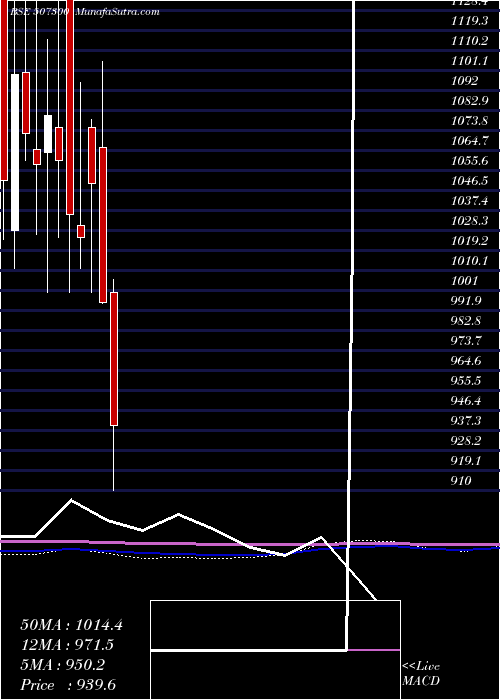Click the 5MA : 950.2 readout
Screen dimensions: 500x700
click(63, 665)
